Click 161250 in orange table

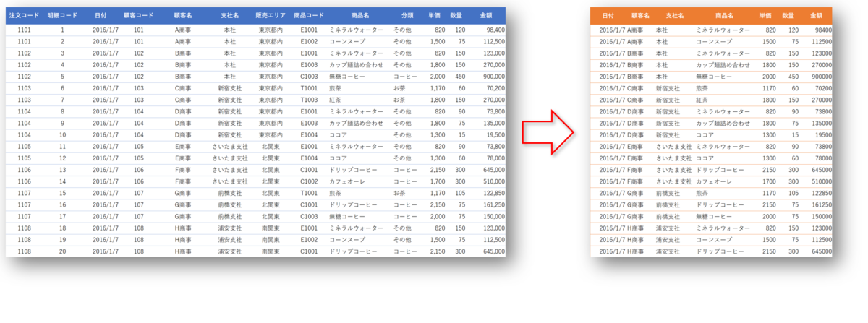point(821,204)
